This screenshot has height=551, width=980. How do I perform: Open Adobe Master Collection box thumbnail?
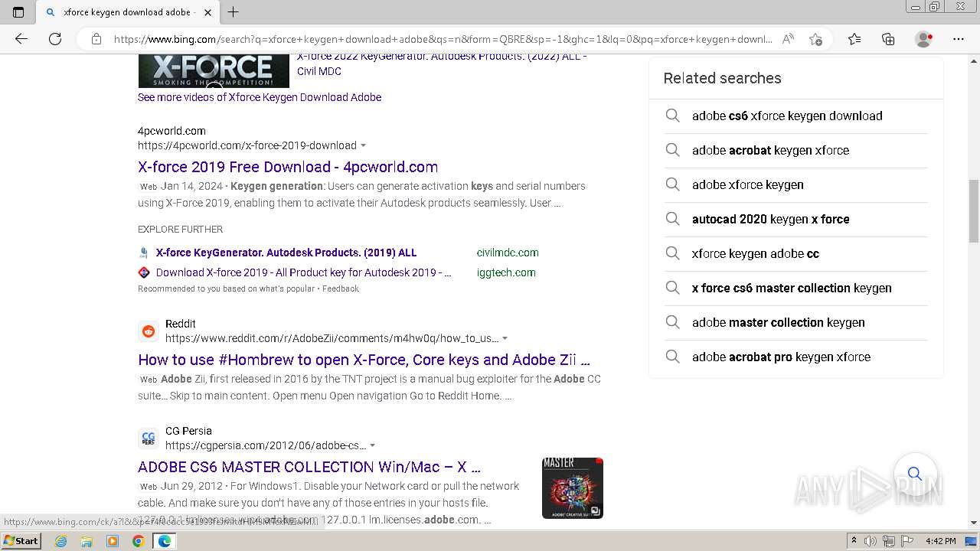(x=573, y=488)
